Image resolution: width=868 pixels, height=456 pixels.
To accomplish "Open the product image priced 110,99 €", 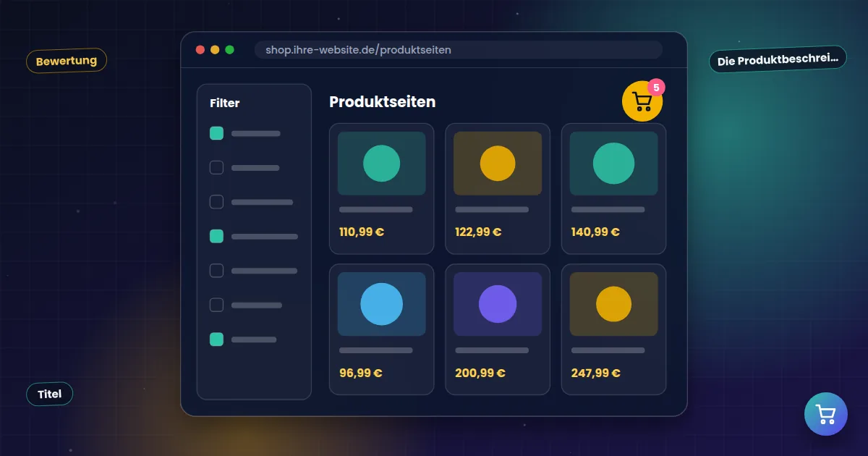I will tap(382, 164).
